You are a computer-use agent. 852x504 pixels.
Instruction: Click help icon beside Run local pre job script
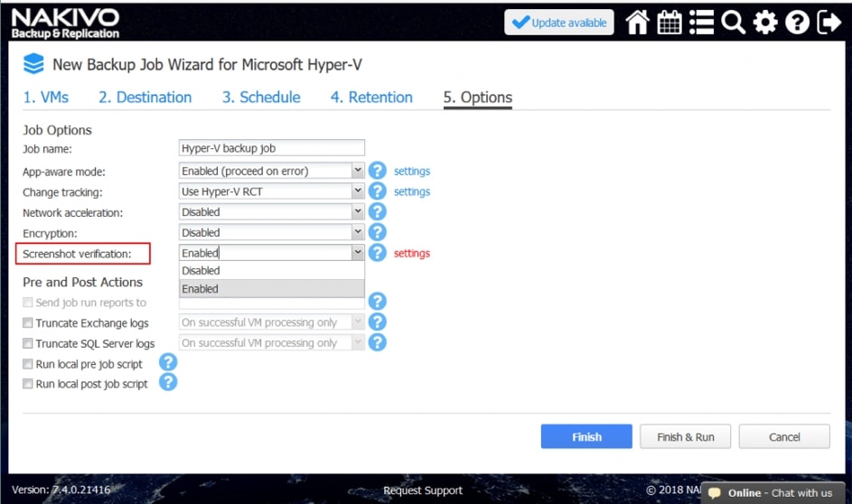[168, 363]
